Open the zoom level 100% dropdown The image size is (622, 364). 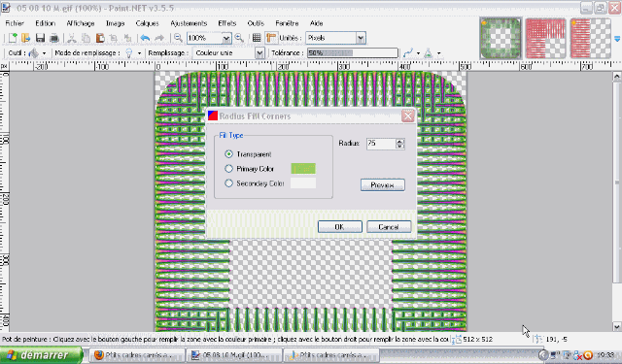(226, 38)
